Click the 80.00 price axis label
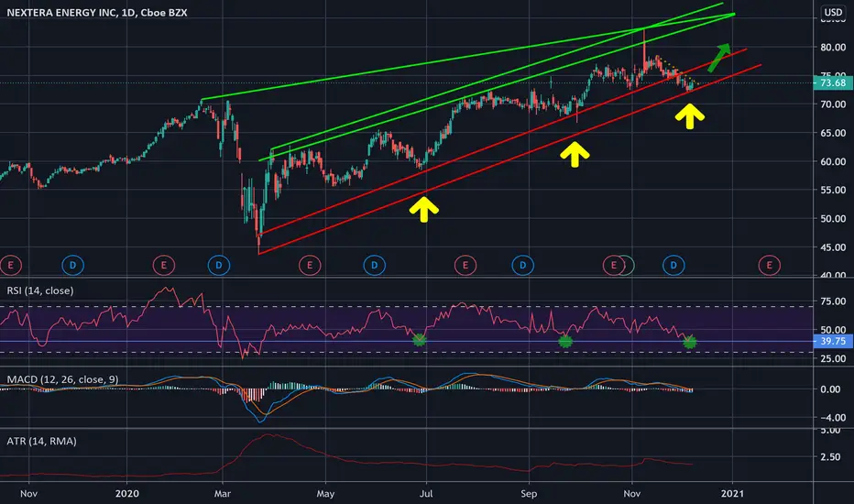The width and height of the screenshot is (854, 504). click(833, 48)
